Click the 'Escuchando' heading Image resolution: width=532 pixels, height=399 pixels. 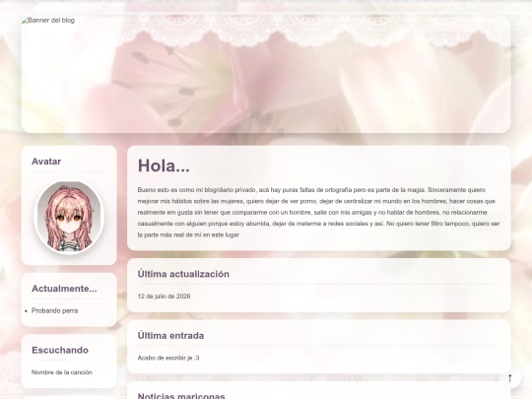[60, 350]
